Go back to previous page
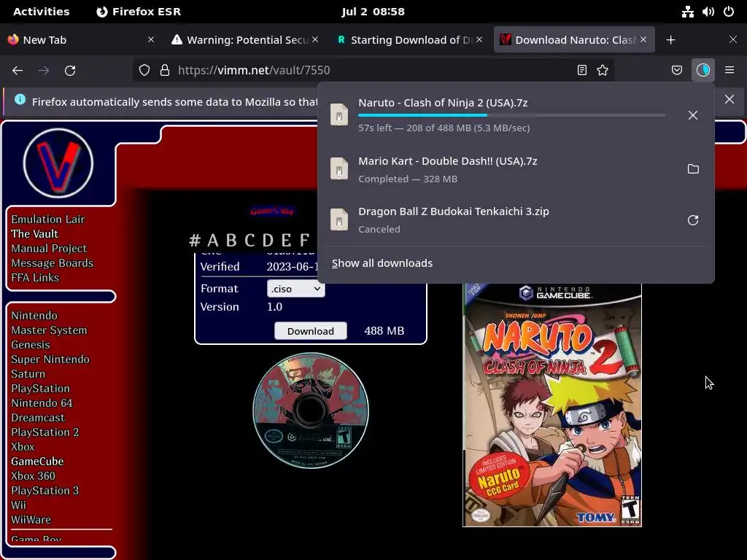Image resolution: width=747 pixels, height=560 pixels. [18, 71]
